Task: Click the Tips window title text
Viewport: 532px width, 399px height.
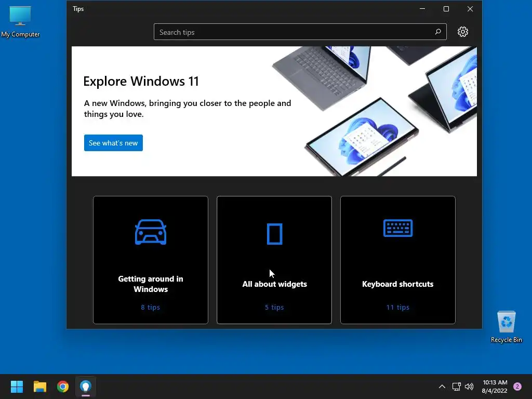Action: [78, 9]
